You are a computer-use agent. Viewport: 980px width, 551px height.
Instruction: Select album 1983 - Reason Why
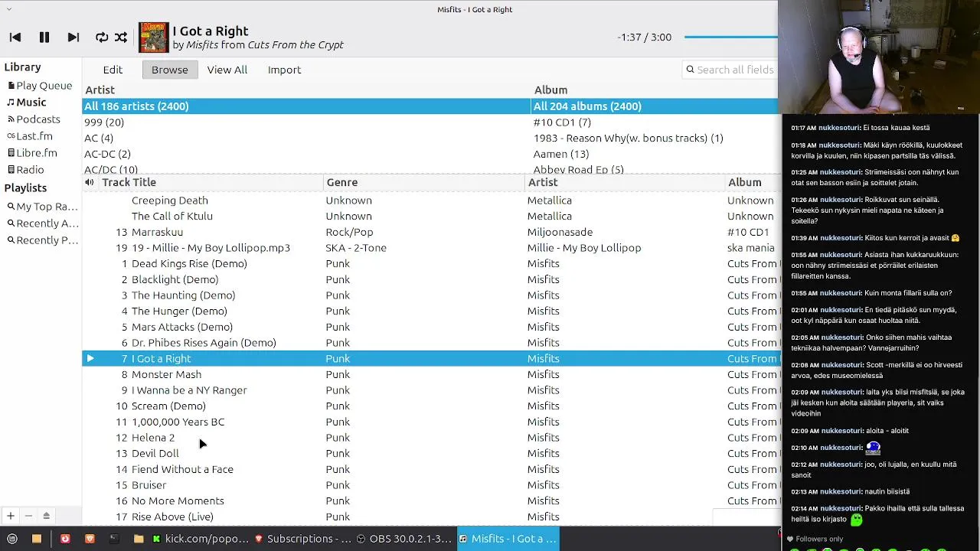click(628, 139)
